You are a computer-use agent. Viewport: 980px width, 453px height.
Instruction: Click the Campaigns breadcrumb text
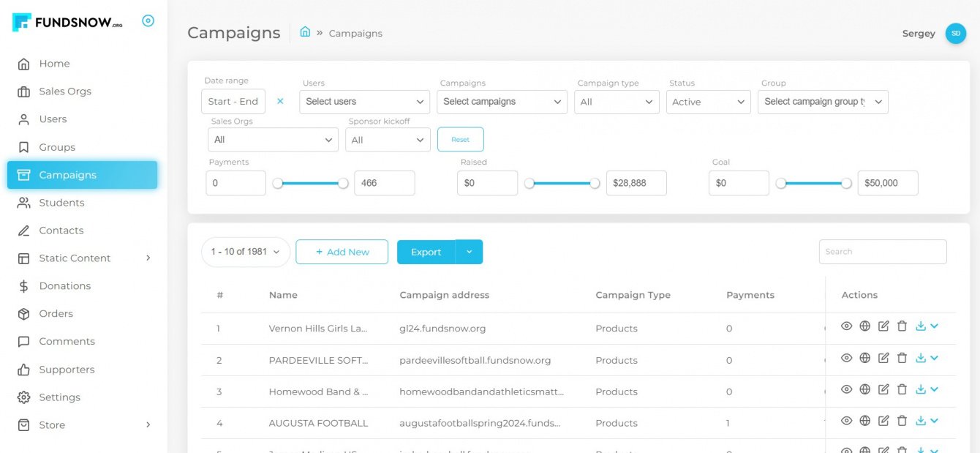(x=355, y=34)
